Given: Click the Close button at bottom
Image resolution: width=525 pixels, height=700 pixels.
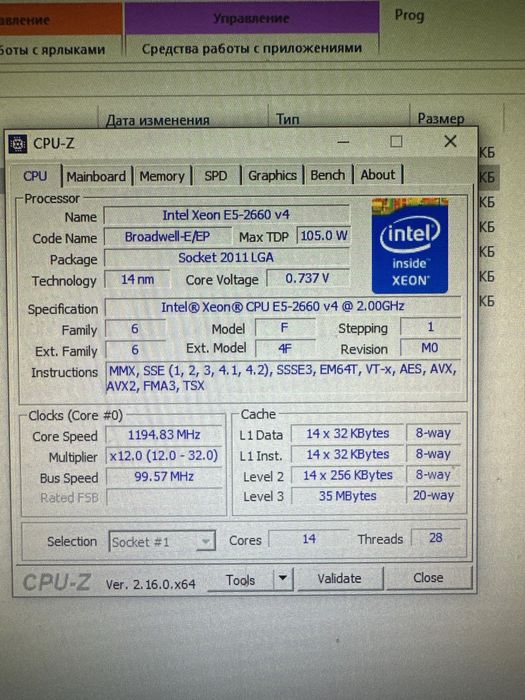Looking at the screenshot, I should pos(428,578).
